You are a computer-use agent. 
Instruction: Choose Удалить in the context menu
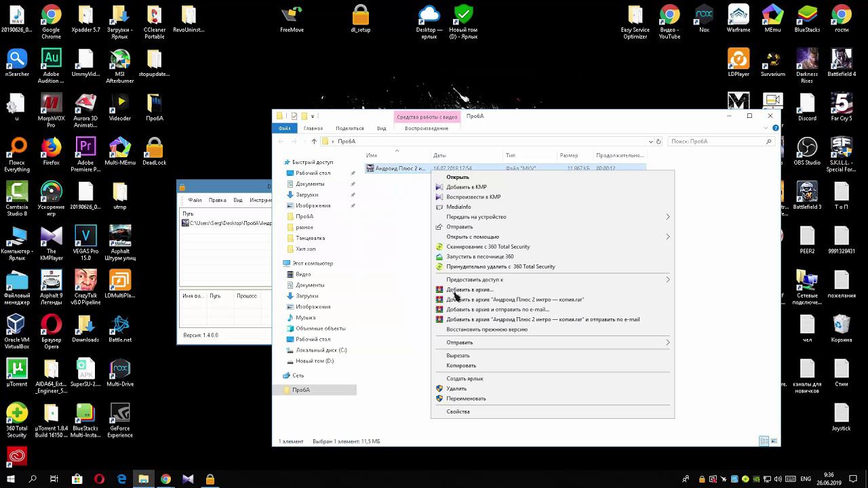(456, 388)
